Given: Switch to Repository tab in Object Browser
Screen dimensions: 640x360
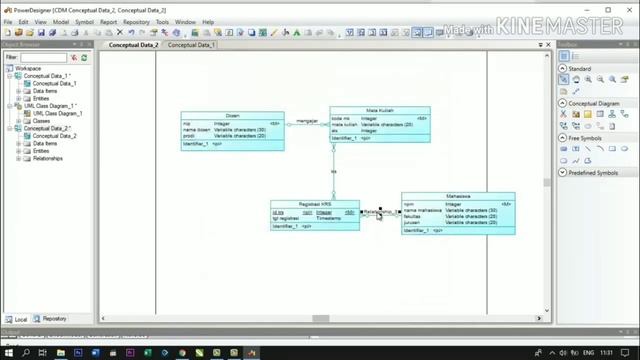Looking at the screenshot, I should point(50,319).
